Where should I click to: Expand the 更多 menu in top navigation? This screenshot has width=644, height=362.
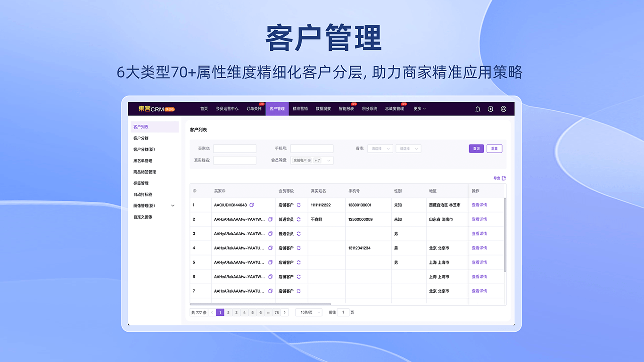[x=420, y=109]
